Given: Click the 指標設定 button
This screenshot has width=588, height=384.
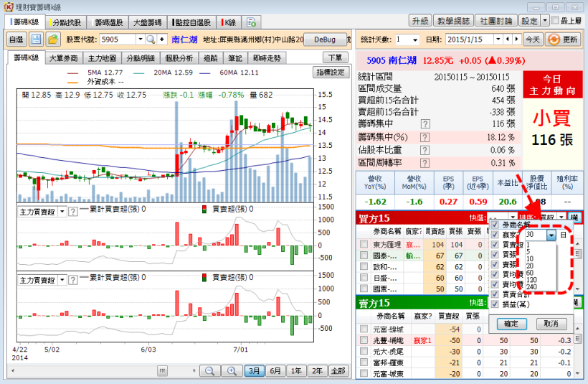Looking at the screenshot, I should [x=330, y=72].
